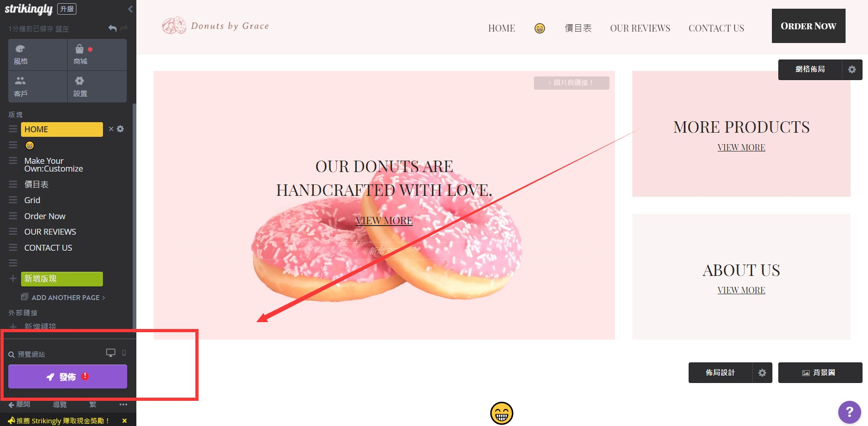Viewport: 868px width, 426px height.
Task: Click the undo arrow icon
Action: (113, 28)
